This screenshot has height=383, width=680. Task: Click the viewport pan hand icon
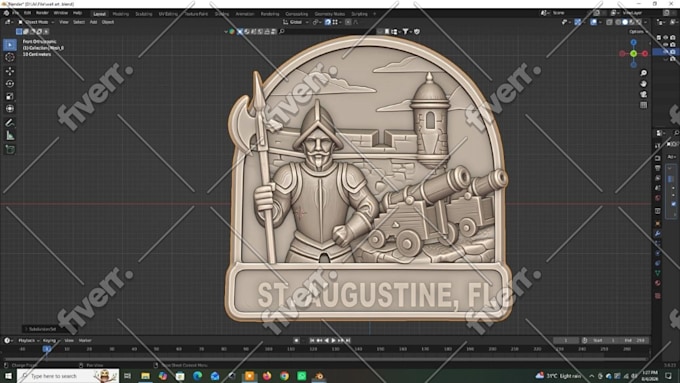pyautogui.click(x=644, y=84)
